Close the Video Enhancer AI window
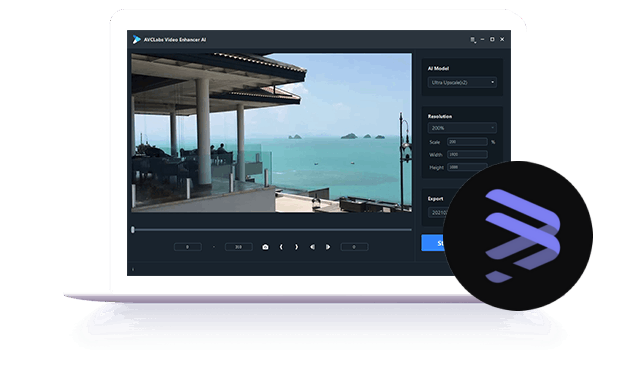Screen dimensions: 640x365 [x=502, y=40]
